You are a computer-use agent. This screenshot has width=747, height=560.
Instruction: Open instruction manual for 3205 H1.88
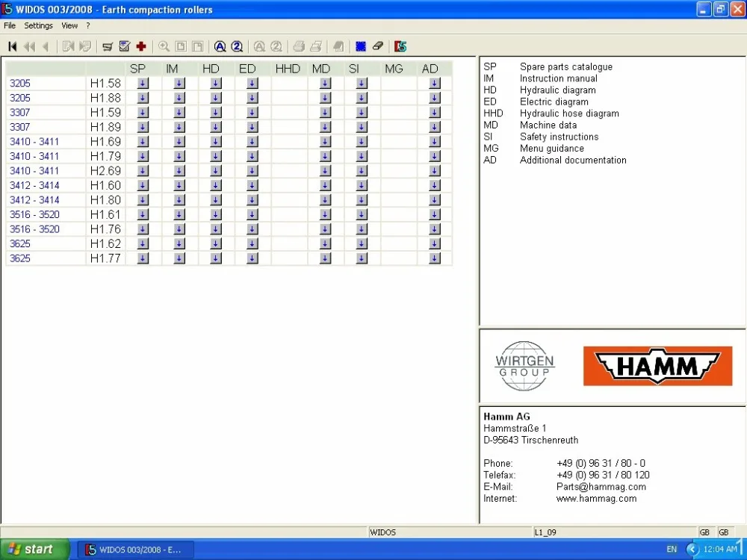tap(179, 98)
